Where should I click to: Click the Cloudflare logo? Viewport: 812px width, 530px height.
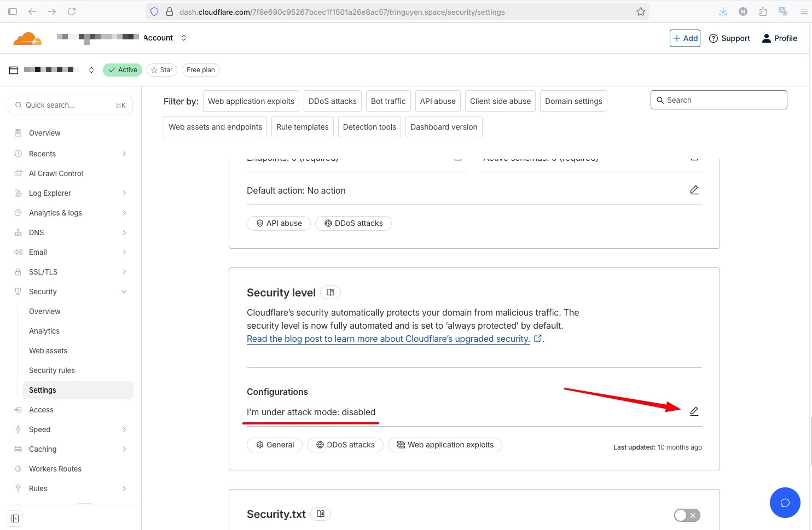pos(27,38)
